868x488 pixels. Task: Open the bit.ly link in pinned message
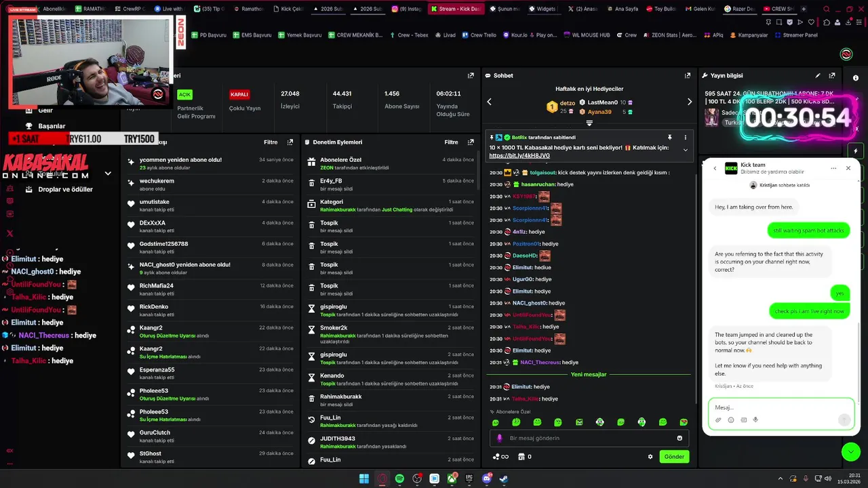(519, 156)
